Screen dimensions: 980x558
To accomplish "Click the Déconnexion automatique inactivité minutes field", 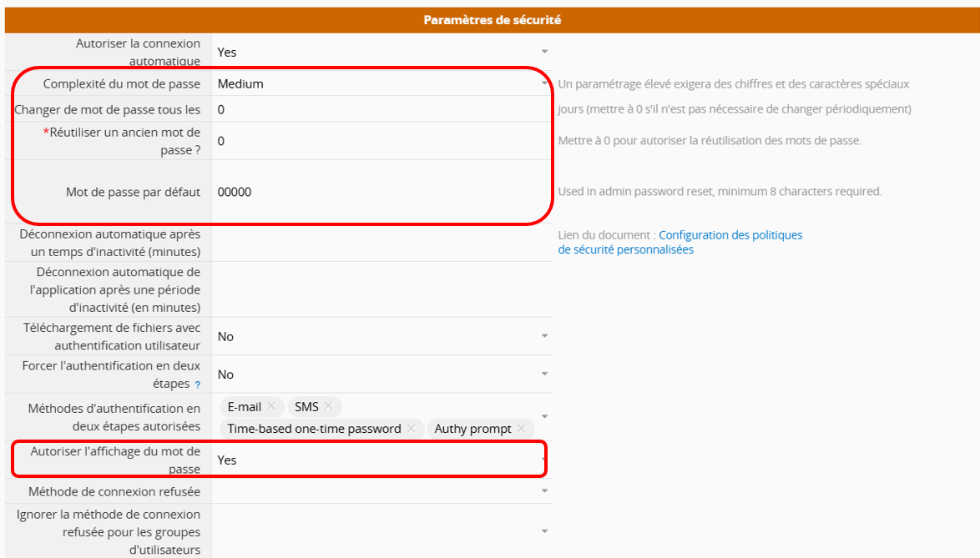I will coord(381,243).
